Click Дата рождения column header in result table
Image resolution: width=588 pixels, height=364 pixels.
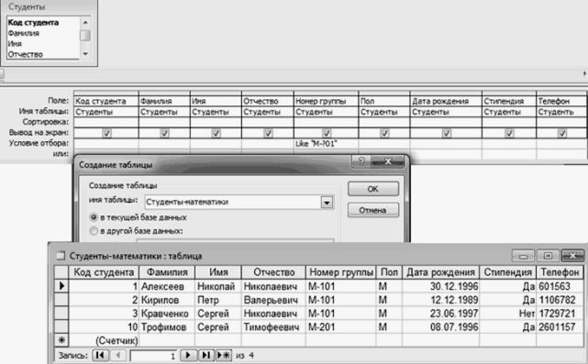coord(440,272)
